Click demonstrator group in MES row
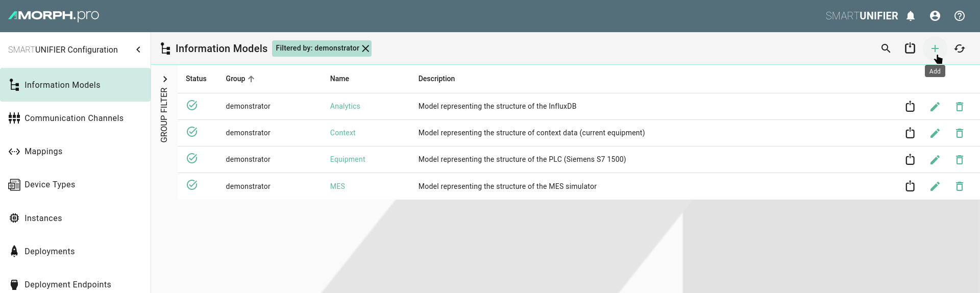980x293 pixels. point(248,186)
